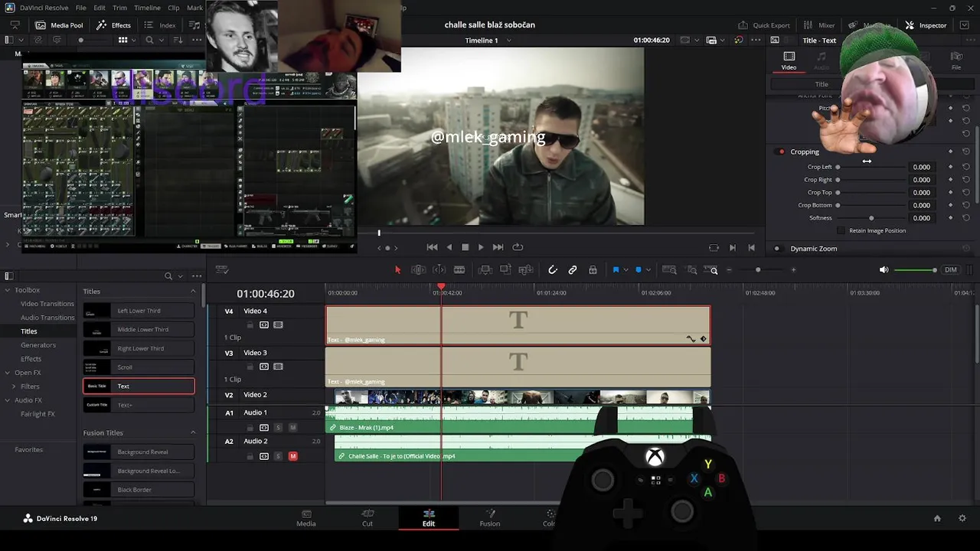Open the Video tab in Inspector
The height and width of the screenshot is (551, 980).
(x=789, y=60)
